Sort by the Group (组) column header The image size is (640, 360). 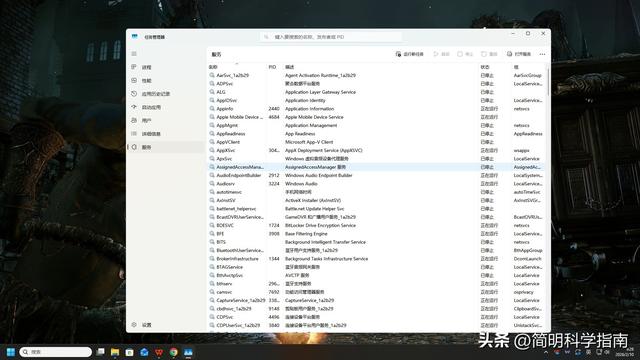coord(516,67)
